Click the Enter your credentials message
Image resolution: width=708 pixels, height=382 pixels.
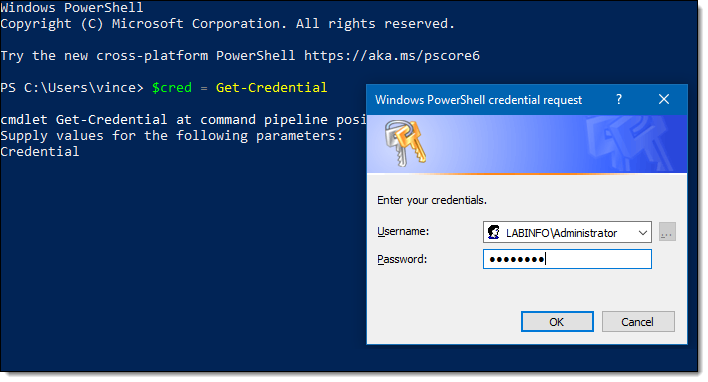tap(432, 200)
